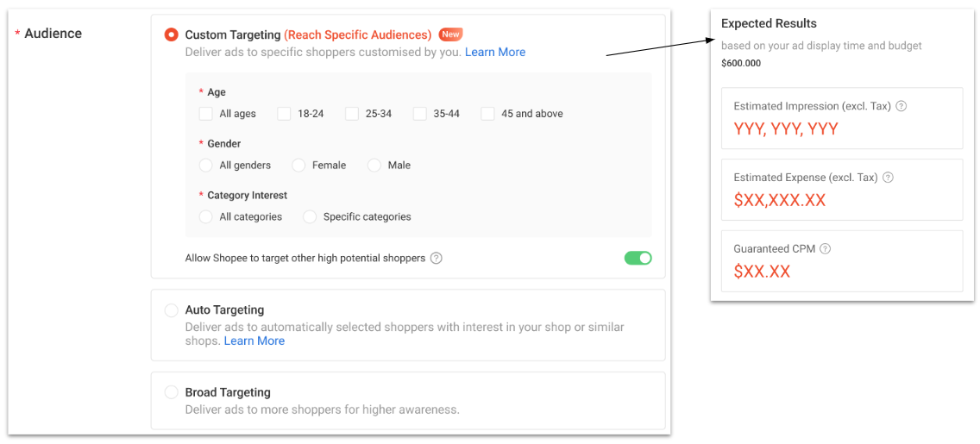
Task: Tick the 35-44 age checkbox
Action: tap(420, 114)
